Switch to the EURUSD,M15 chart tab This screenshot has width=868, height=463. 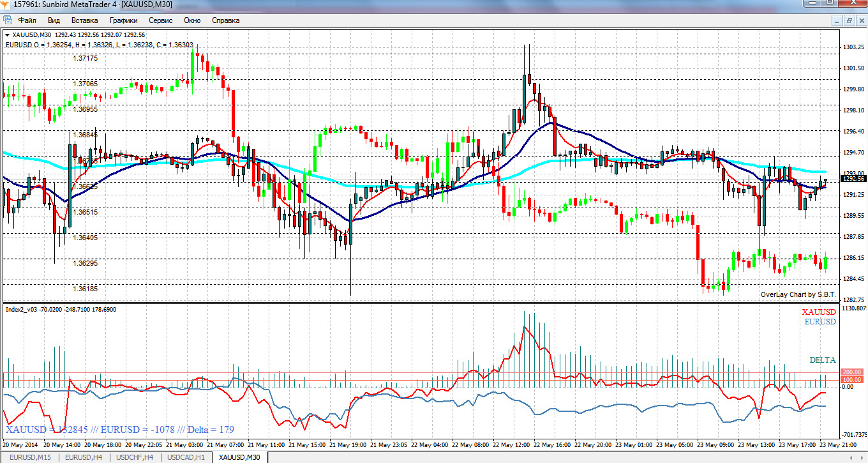[x=30, y=457]
